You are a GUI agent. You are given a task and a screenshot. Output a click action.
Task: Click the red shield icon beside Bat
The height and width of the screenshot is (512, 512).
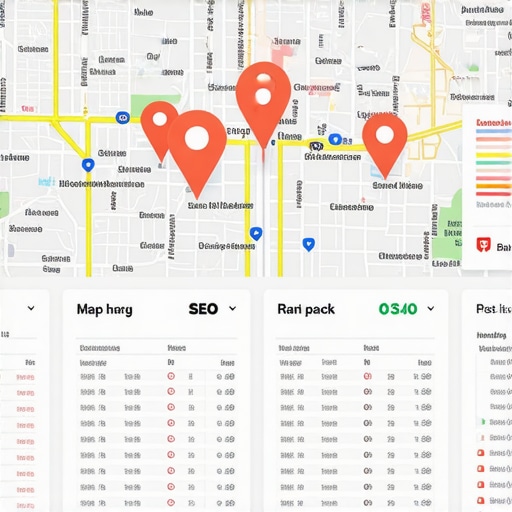483,245
